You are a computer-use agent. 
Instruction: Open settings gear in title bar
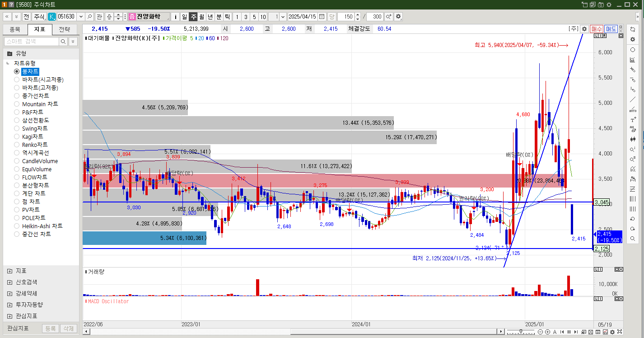tap(608, 4)
